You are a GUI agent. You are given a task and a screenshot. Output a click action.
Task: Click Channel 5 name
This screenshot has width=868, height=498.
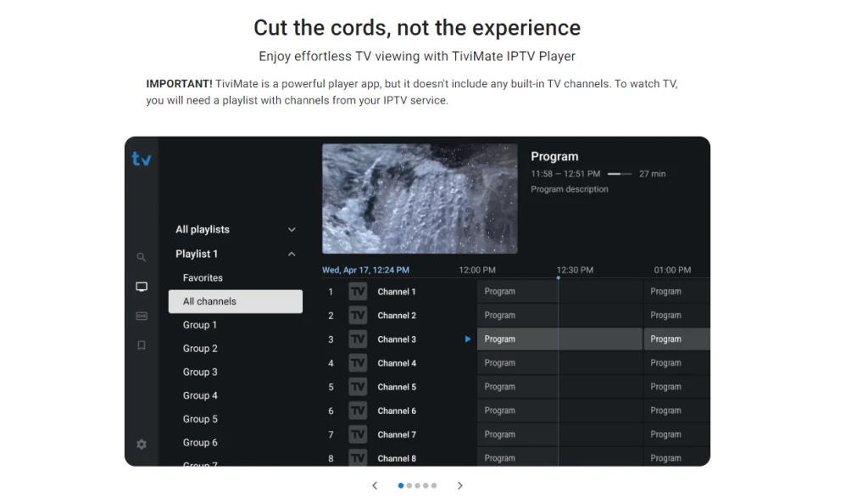click(x=397, y=387)
